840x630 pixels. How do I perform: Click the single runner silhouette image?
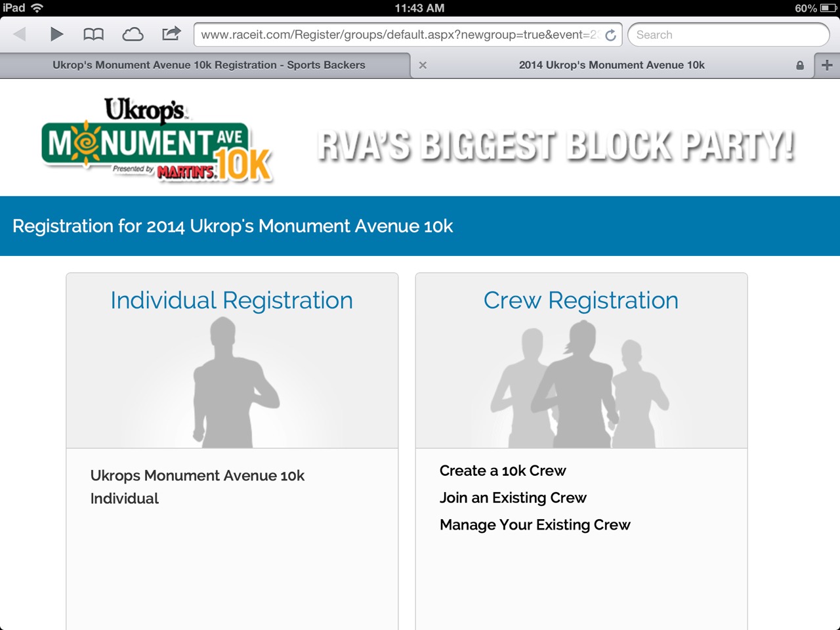pos(235,383)
